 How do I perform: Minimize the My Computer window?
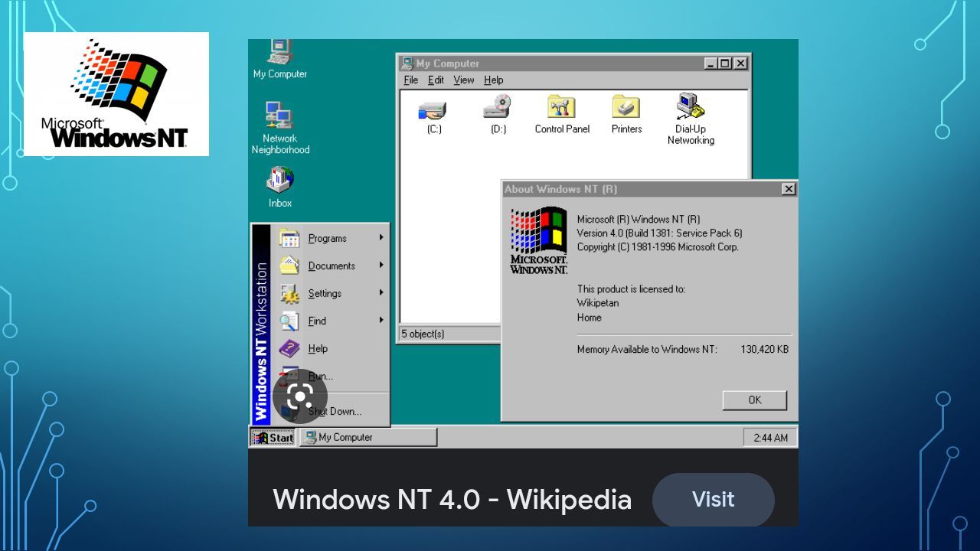point(711,64)
